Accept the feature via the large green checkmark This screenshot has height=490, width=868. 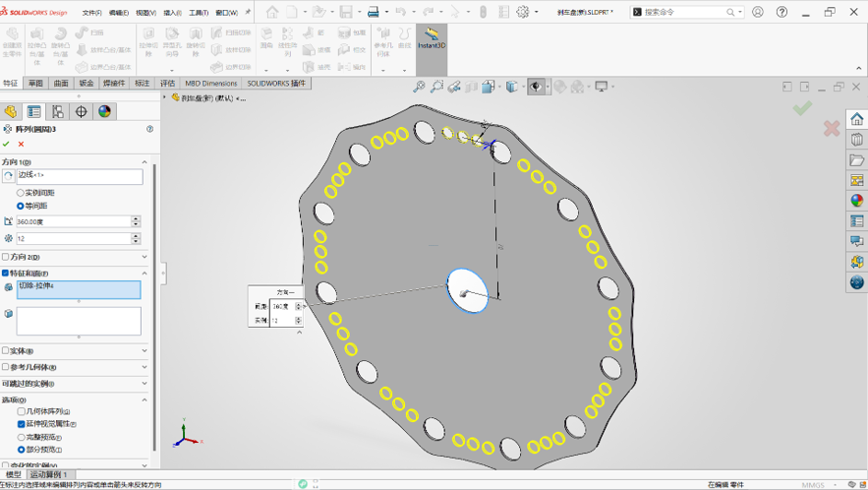coord(802,107)
